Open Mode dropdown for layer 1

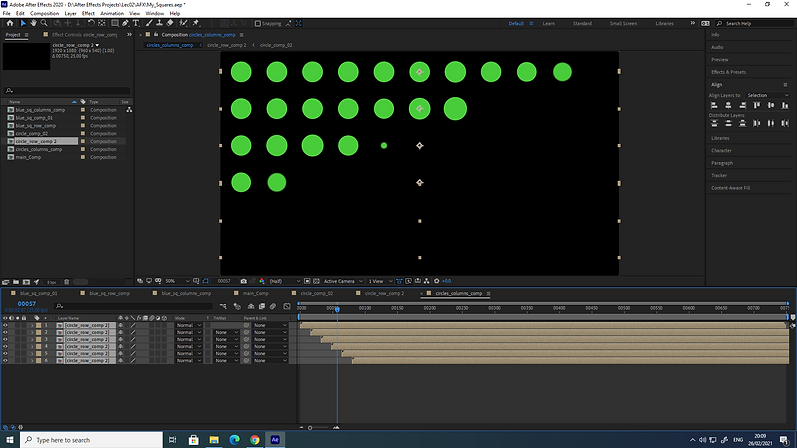[x=189, y=325]
